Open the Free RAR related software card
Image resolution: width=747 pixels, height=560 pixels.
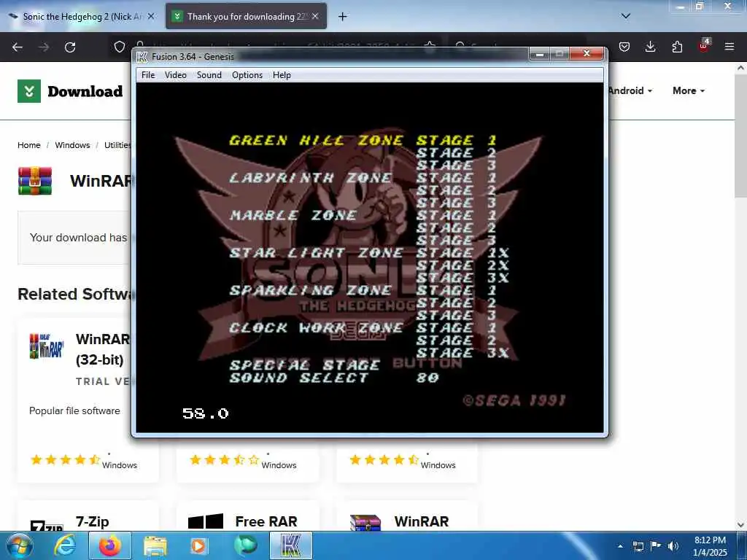coord(266,521)
